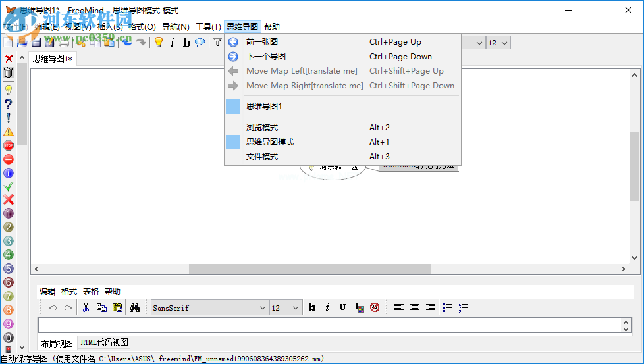Click the canvas vertical scrollbar thumb

point(634,166)
